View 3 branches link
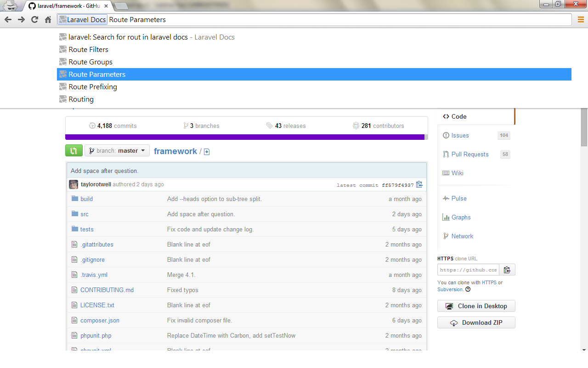Viewport: 588px width, 368px height. [x=201, y=126]
